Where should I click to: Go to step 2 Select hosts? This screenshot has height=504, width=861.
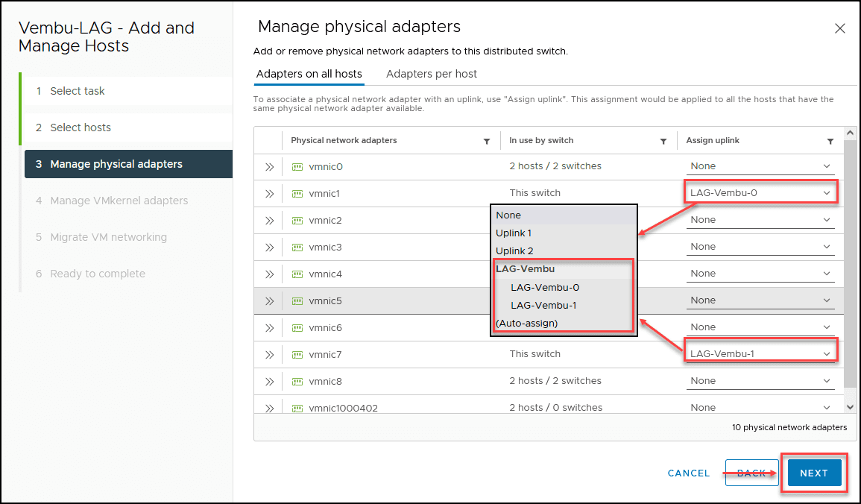click(128, 127)
